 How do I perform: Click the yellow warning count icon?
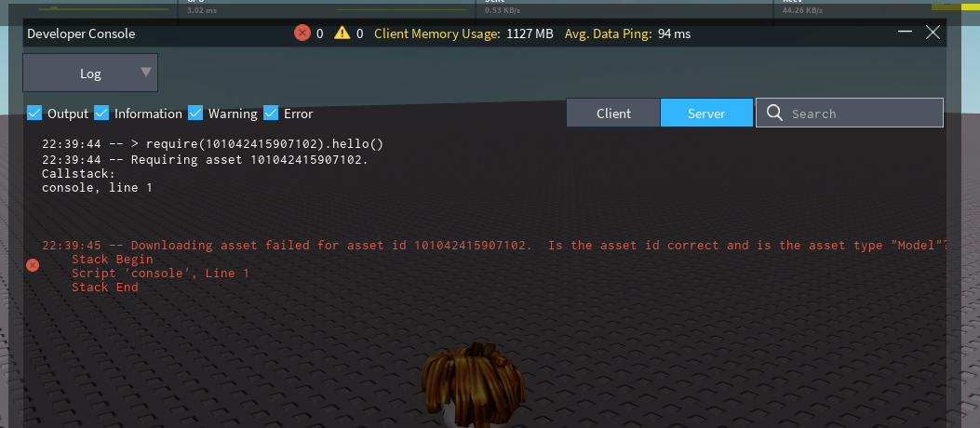point(342,33)
